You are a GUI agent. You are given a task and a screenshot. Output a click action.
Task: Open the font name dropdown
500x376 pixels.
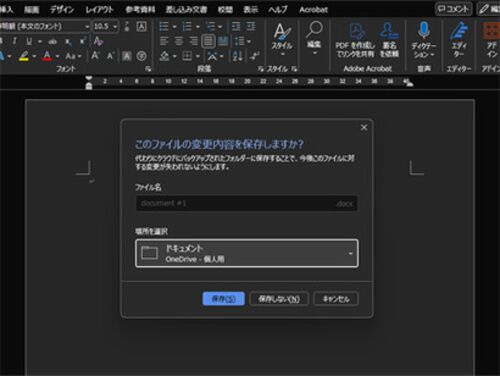[87, 26]
